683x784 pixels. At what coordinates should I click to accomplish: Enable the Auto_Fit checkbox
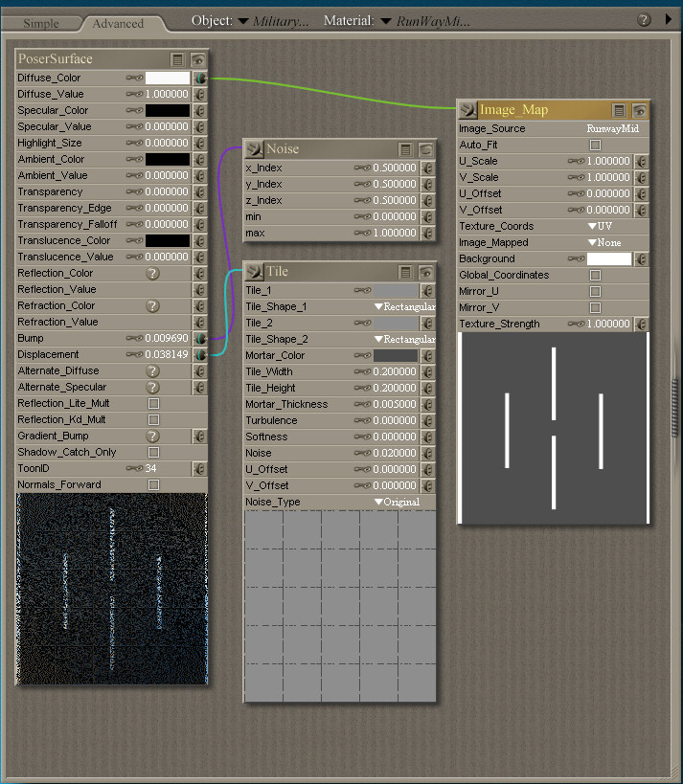(x=595, y=146)
